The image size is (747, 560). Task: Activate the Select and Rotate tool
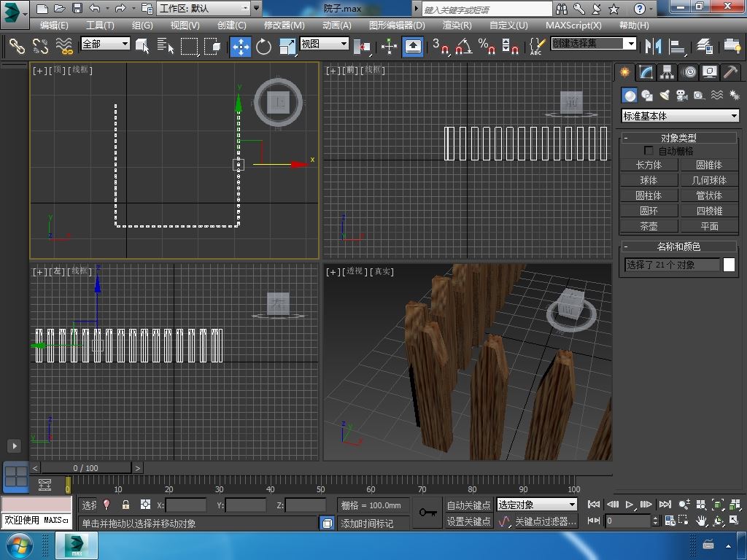[x=263, y=47]
